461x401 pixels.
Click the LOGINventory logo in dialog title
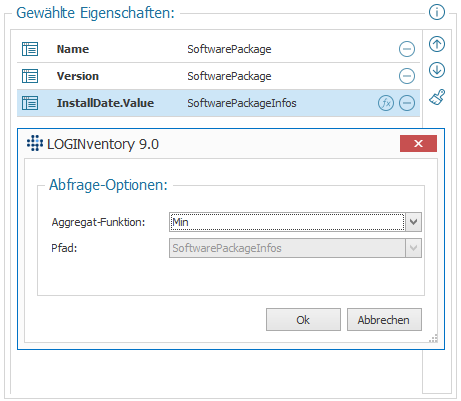tap(35, 143)
